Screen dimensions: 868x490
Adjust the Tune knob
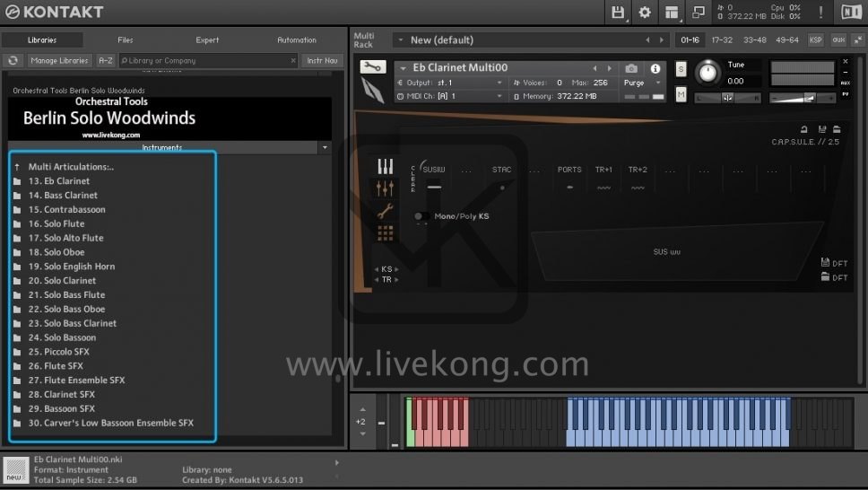pyautogui.click(x=707, y=74)
